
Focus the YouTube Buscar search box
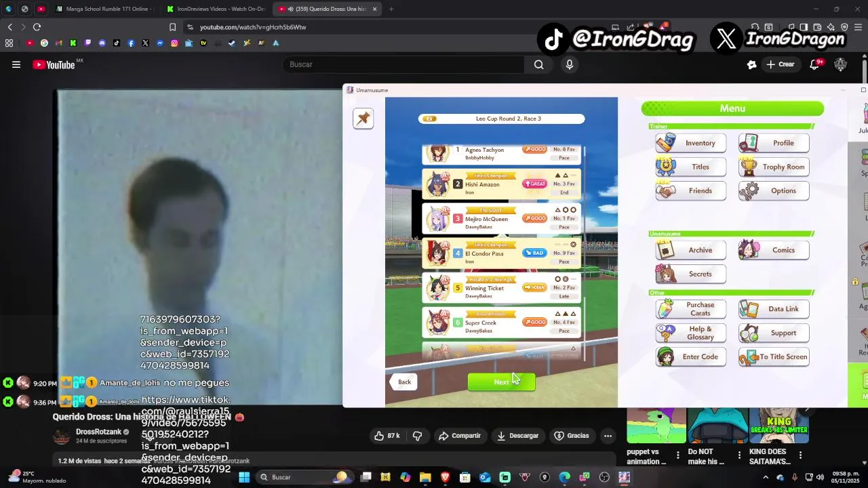[403, 64]
